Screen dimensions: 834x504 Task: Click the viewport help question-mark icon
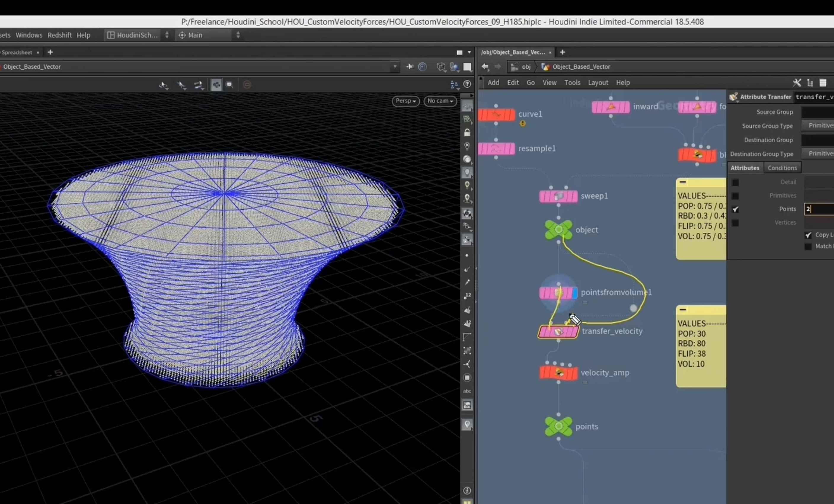point(467,84)
